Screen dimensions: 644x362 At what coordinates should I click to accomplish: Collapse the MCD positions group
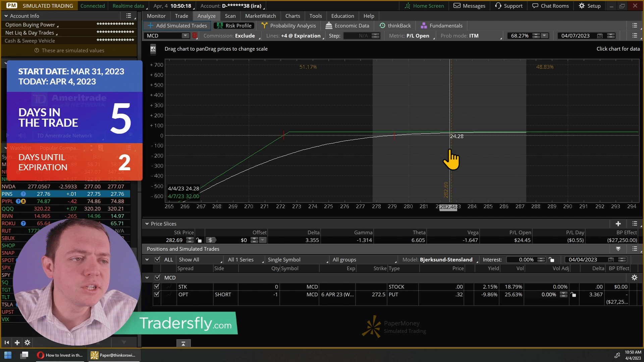(x=147, y=278)
